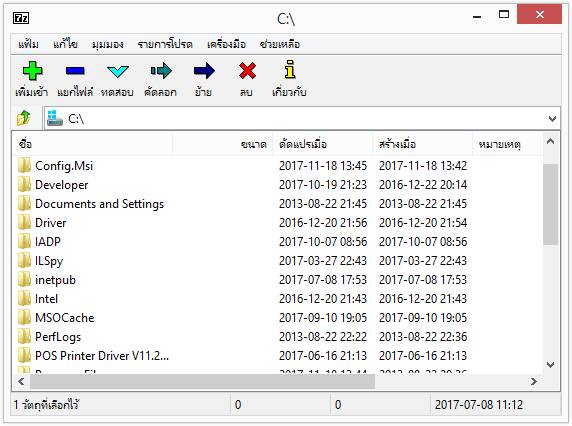Maximize the 7-Zip window
The height and width of the screenshot is (426, 572).
pyautogui.click(x=504, y=15)
